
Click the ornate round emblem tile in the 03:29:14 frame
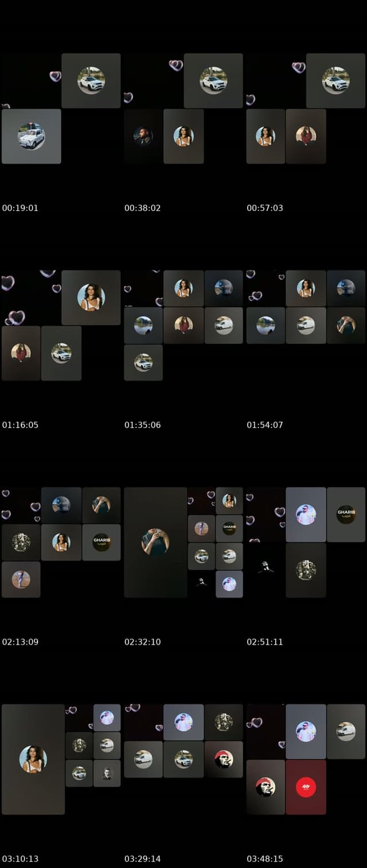coord(224,722)
